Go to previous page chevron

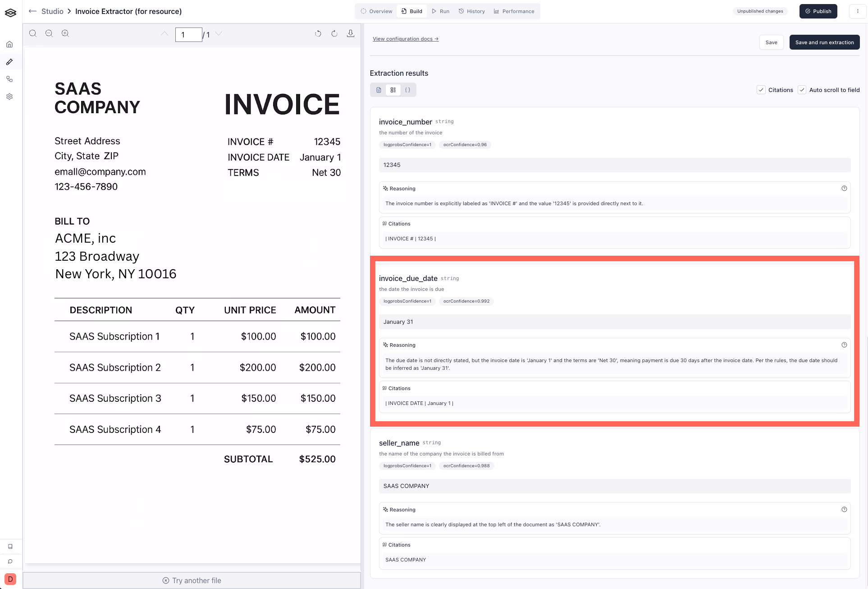point(164,33)
